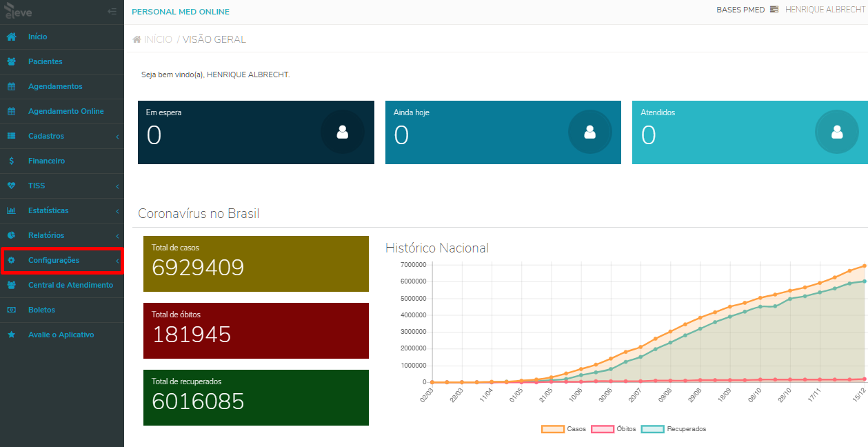Click the VISÃO GERAL breadcrumb text
Viewport: 868px width, 447px height.
[214, 39]
